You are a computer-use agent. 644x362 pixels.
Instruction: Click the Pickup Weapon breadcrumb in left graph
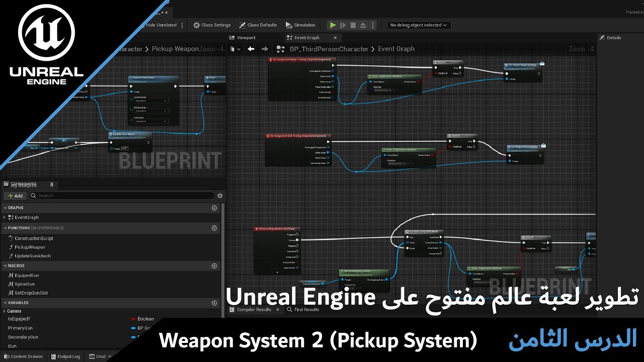coord(175,49)
